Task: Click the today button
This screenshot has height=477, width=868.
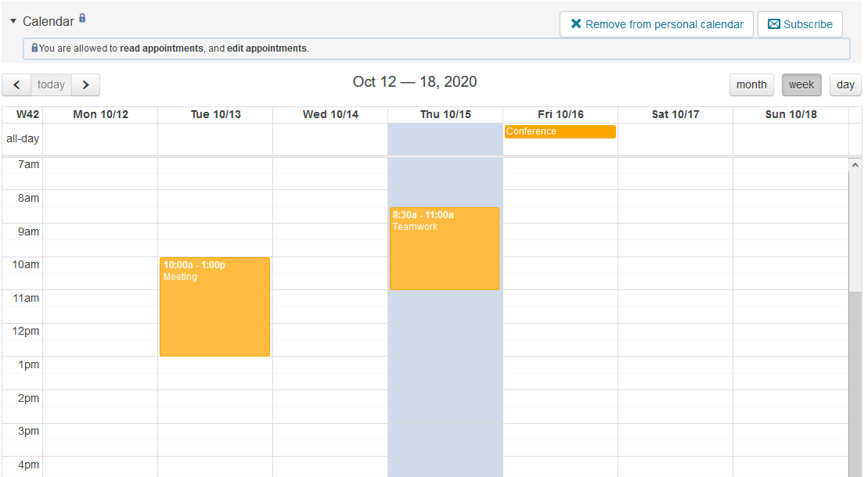Action: point(50,84)
